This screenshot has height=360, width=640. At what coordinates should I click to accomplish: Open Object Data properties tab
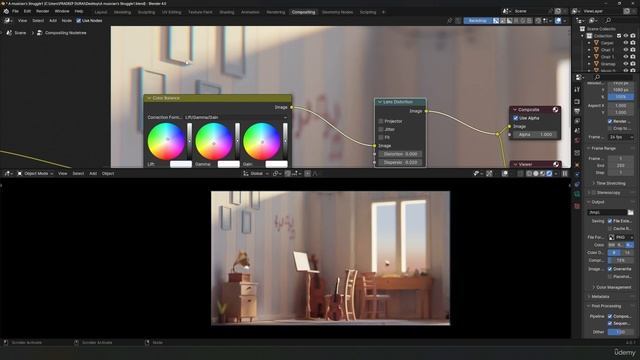tap(577, 195)
